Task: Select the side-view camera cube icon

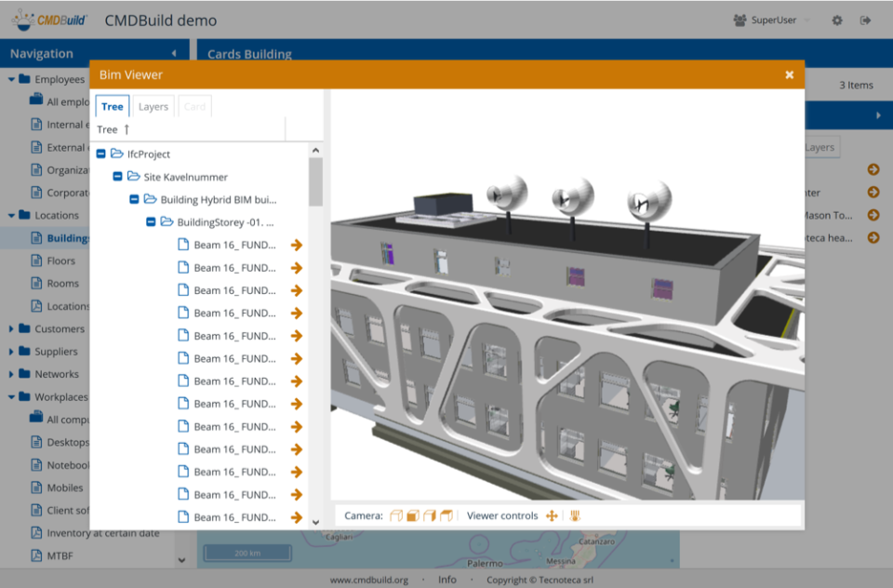Action: (430, 515)
